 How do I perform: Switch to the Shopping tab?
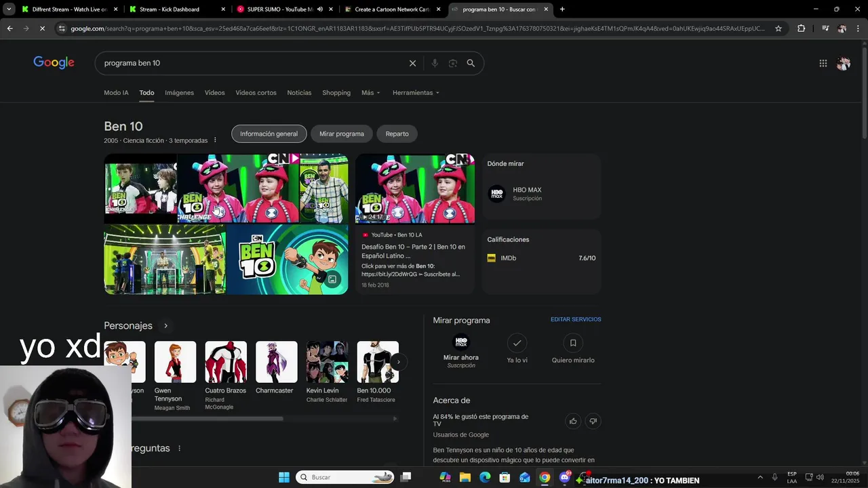tap(336, 93)
